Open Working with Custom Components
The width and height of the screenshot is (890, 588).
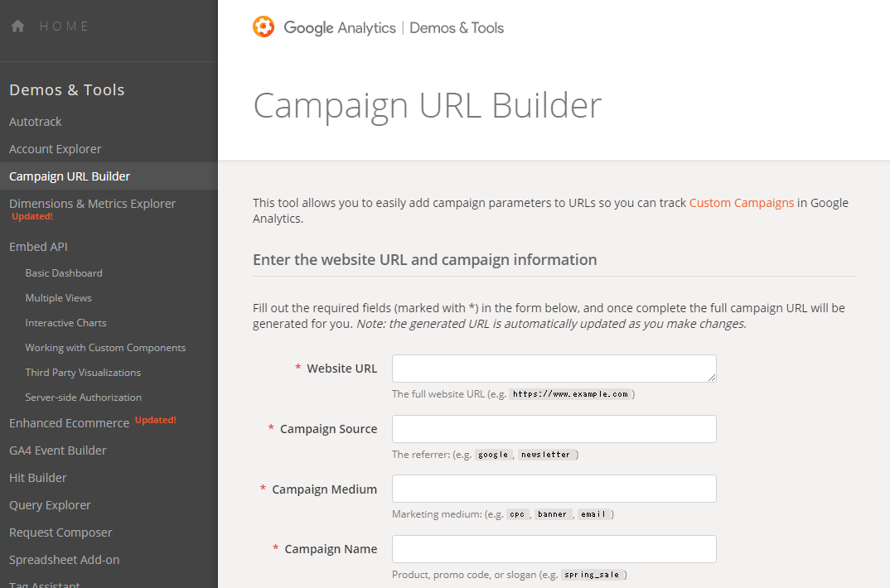(105, 348)
